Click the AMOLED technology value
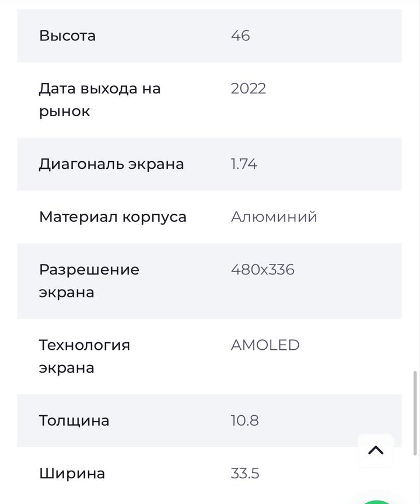 [x=265, y=345]
